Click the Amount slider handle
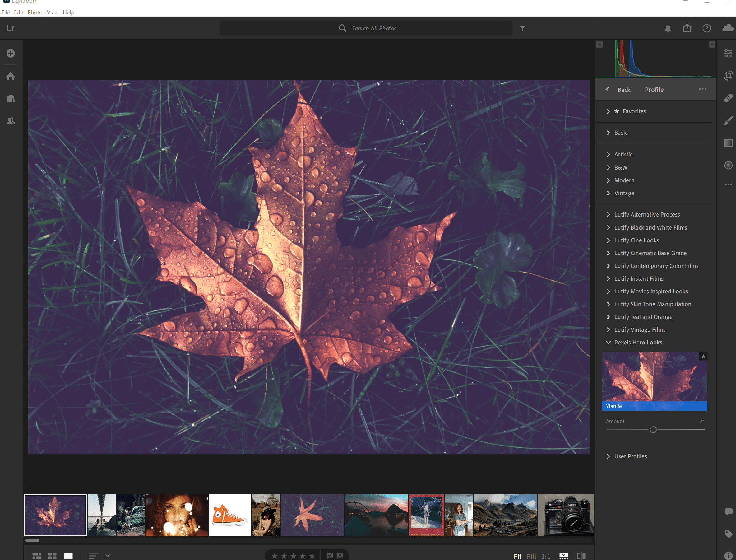Viewport: 736px width, 560px height. 653,430
